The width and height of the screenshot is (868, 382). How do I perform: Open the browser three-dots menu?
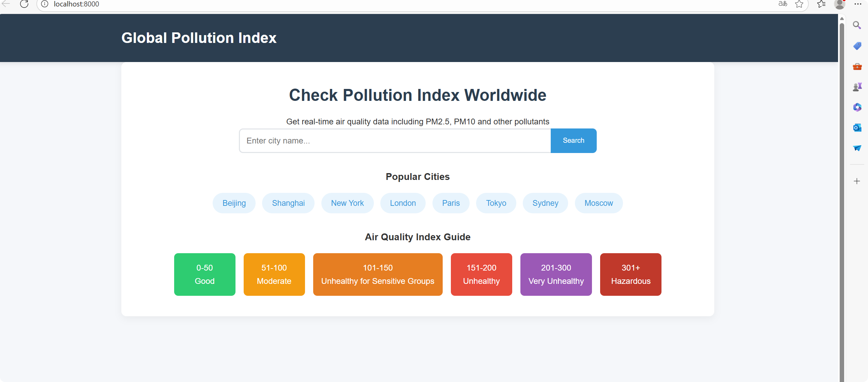(x=857, y=4)
